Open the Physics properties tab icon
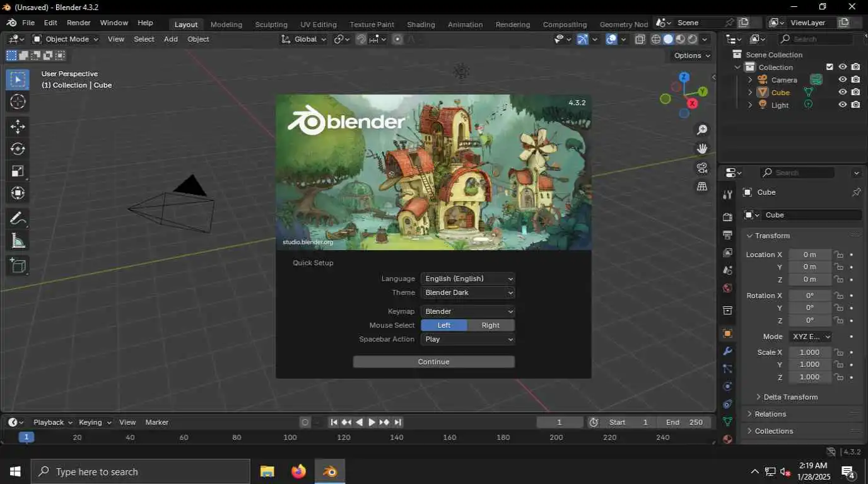868x484 pixels. pyautogui.click(x=727, y=386)
